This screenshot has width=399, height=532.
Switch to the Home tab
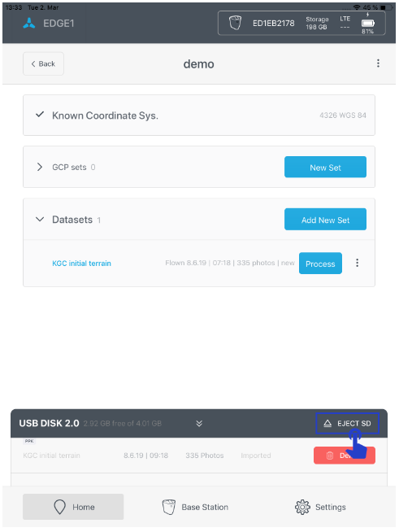point(73,507)
